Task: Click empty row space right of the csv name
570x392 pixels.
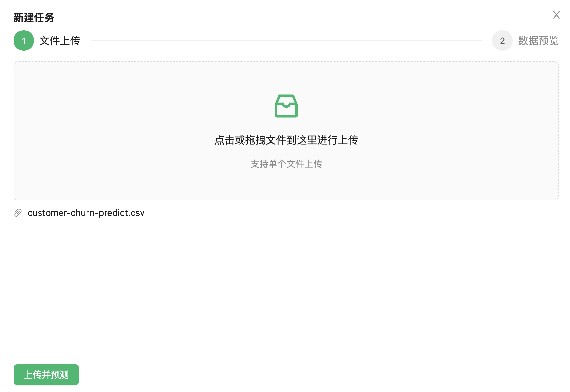Action: (x=322, y=213)
